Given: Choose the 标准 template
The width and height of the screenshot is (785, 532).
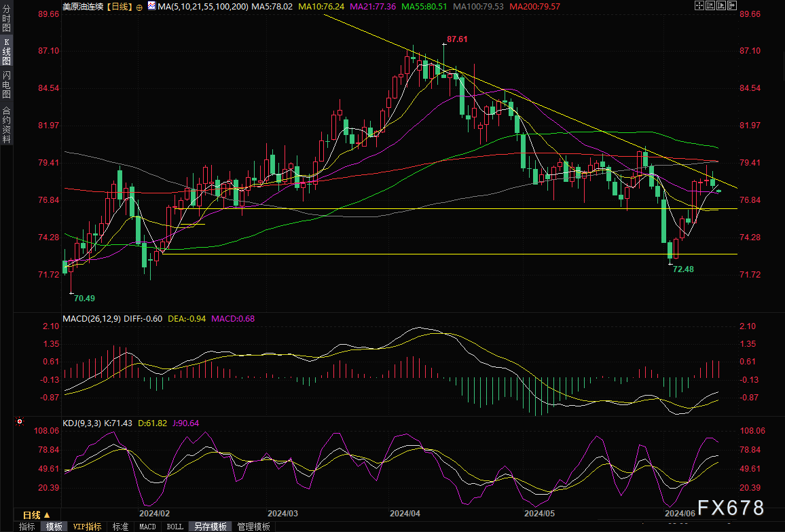Looking at the screenshot, I should [x=120, y=527].
